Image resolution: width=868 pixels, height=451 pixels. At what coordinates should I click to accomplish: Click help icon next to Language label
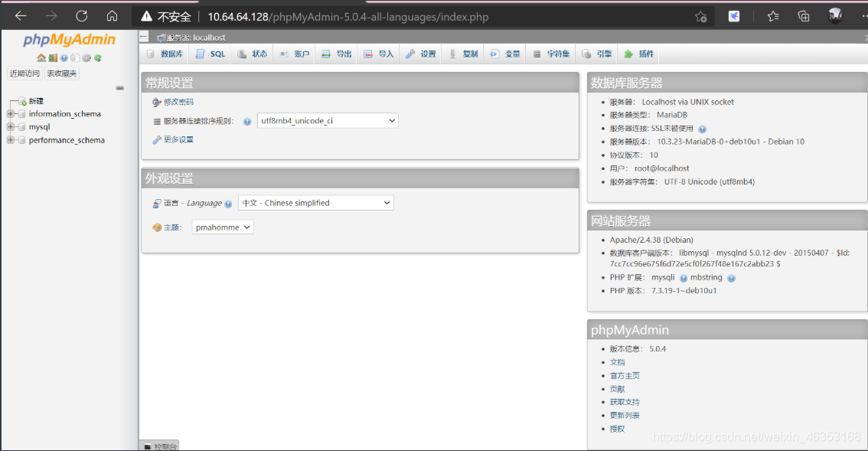pyautogui.click(x=228, y=204)
